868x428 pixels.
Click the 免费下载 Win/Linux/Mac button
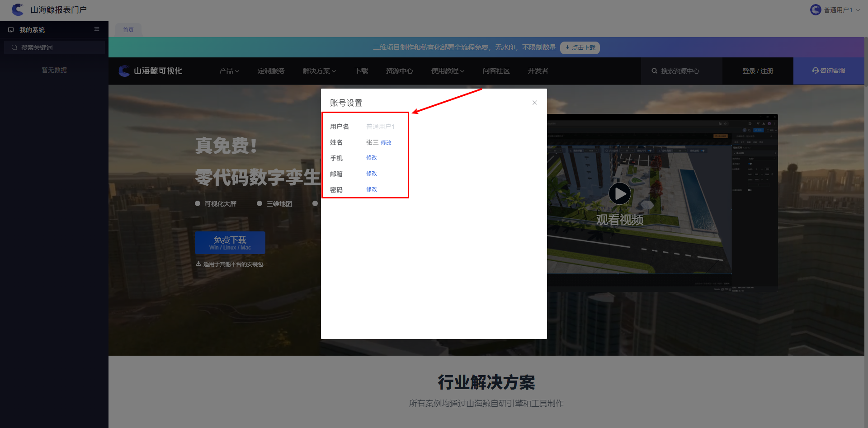point(230,243)
